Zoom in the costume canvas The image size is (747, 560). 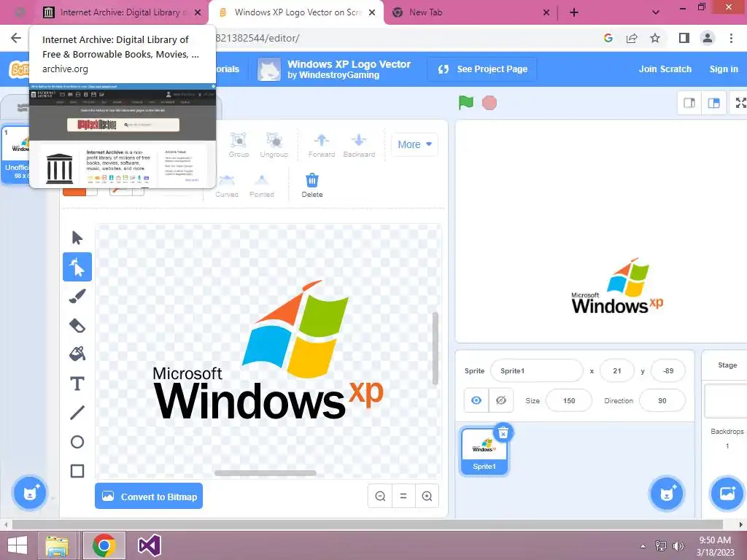coord(427,496)
